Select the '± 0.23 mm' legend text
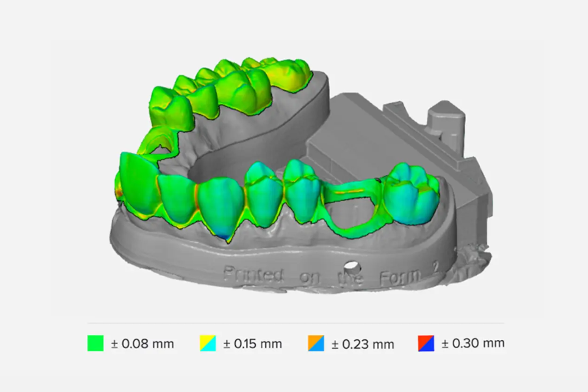 (x=363, y=344)
